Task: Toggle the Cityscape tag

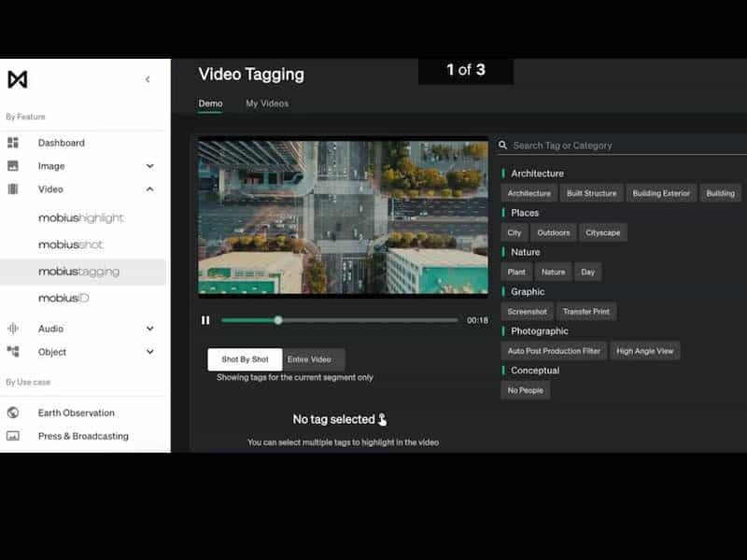Action: tap(602, 232)
